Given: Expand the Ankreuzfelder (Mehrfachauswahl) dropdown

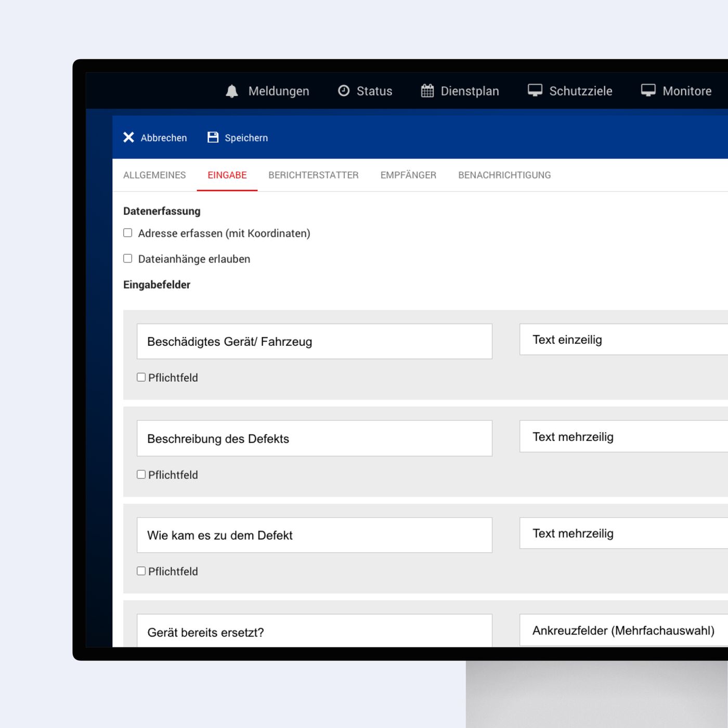Looking at the screenshot, I should (x=624, y=631).
